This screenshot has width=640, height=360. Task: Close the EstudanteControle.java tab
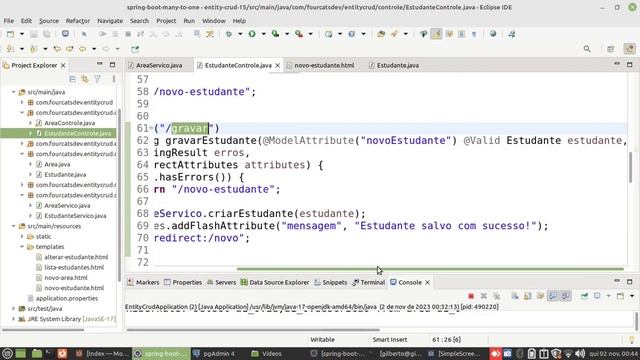[x=278, y=65]
